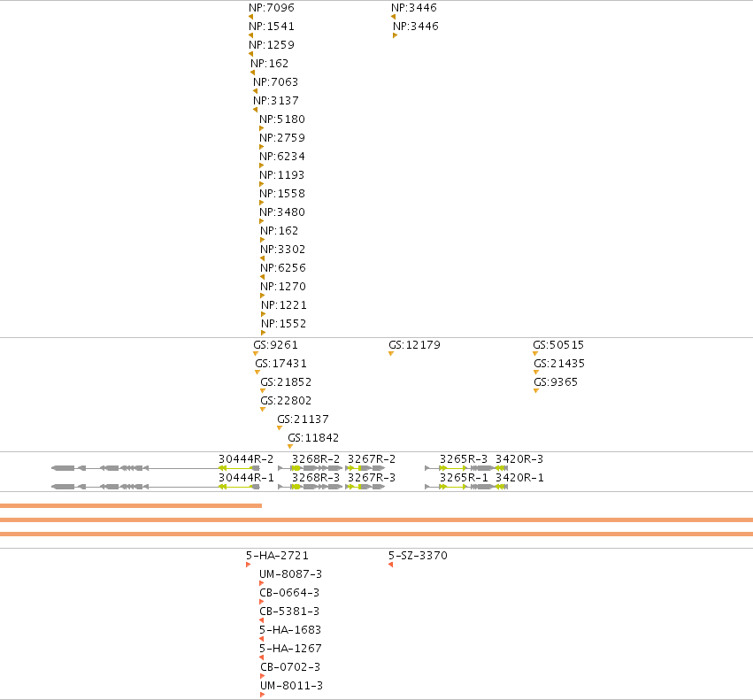Viewport: 753px width, 700px height.
Task: Click the 3265R-3 transcript label
Action: point(464,459)
